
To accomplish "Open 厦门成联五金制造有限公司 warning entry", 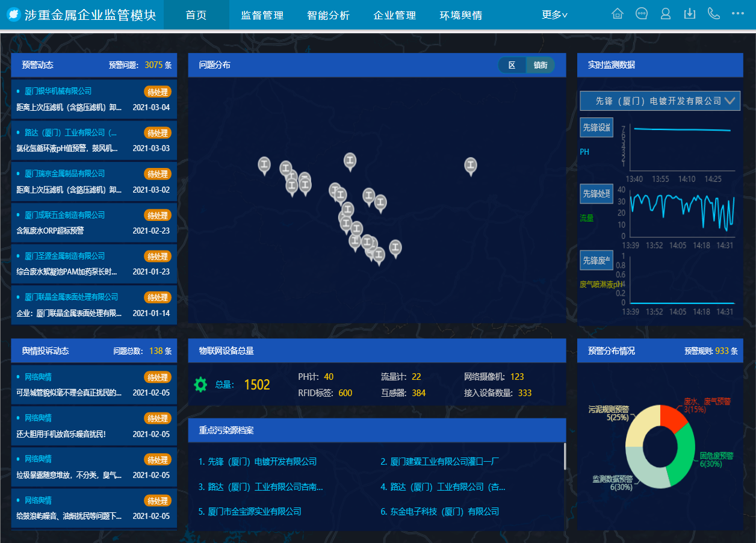I will coord(64,215).
